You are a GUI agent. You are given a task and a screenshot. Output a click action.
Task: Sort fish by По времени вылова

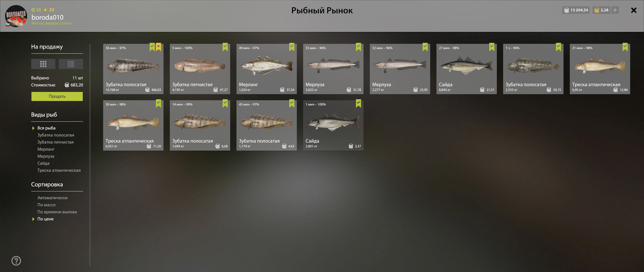(57, 212)
